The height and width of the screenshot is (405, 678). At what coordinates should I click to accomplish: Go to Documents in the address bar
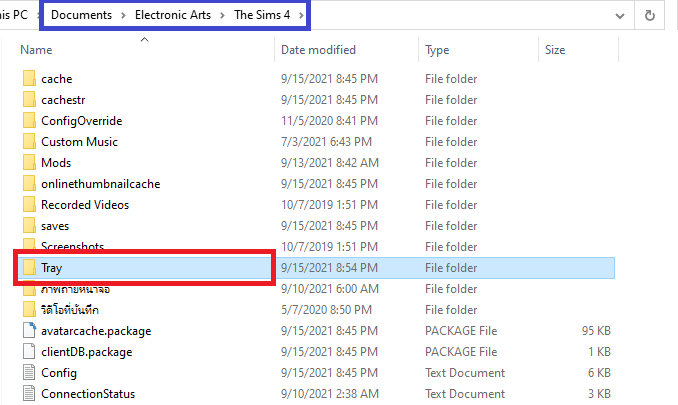(x=81, y=15)
